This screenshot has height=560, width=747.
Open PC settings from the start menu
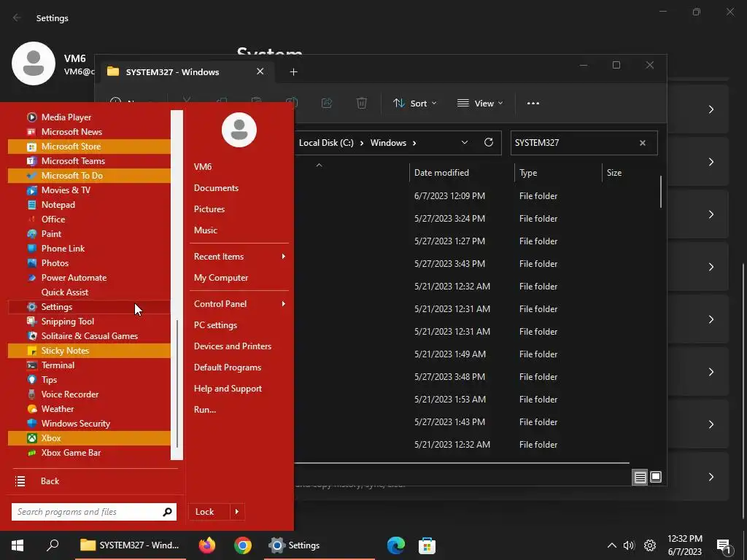pyautogui.click(x=215, y=325)
